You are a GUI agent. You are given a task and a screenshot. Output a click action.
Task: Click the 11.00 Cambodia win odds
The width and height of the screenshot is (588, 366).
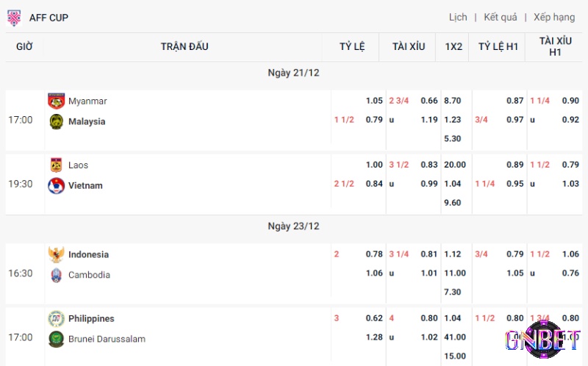(455, 273)
